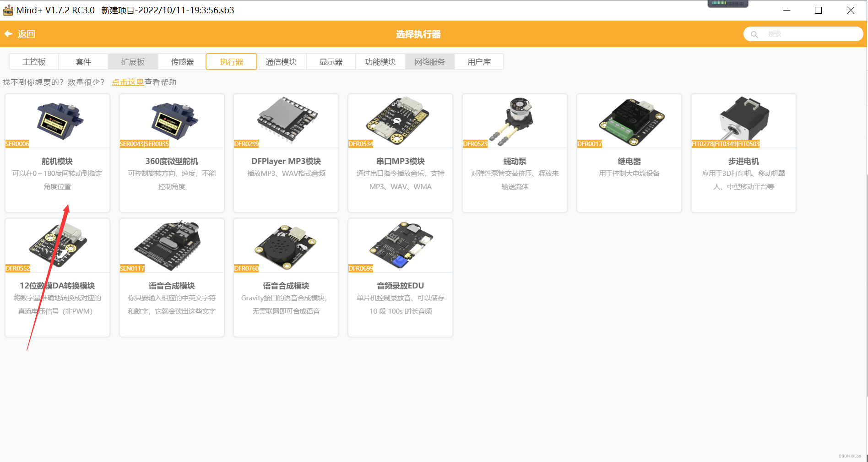Focus the 搜索 search input field
The width and height of the screenshot is (868, 462).
[x=803, y=34]
